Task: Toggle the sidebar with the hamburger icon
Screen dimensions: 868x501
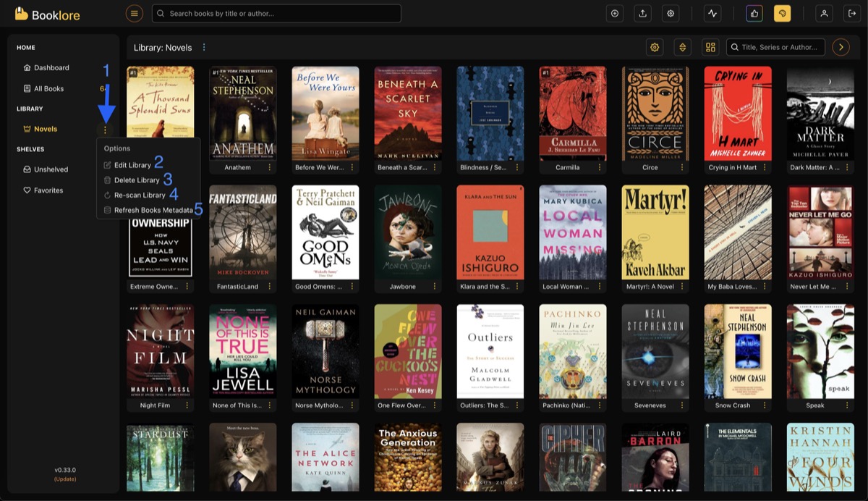Action: tap(135, 13)
